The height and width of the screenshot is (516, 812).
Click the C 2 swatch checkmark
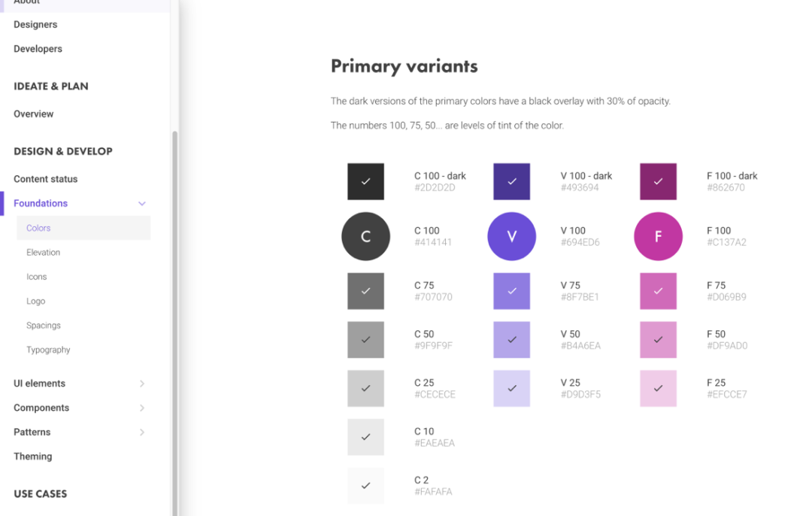coord(365,486)
